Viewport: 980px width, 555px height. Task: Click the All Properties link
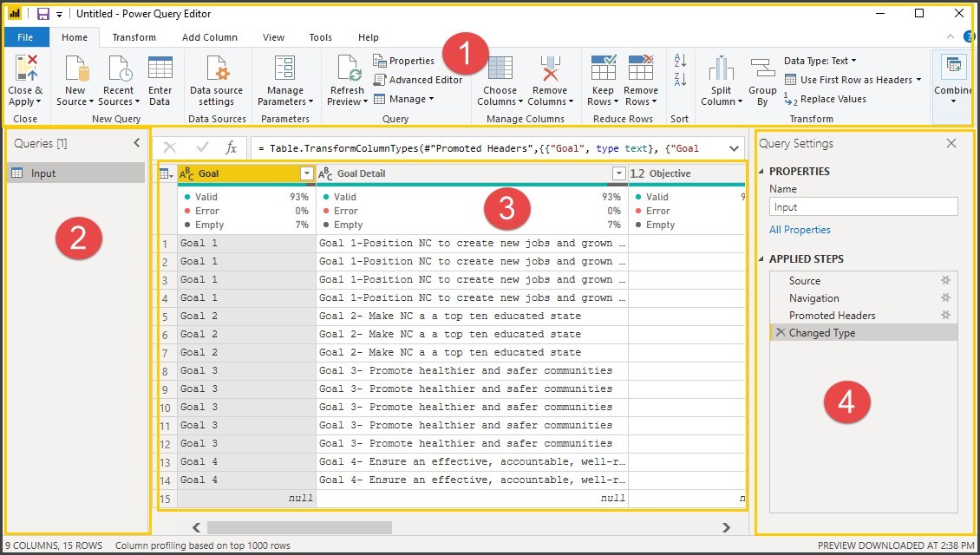point(800,230)
